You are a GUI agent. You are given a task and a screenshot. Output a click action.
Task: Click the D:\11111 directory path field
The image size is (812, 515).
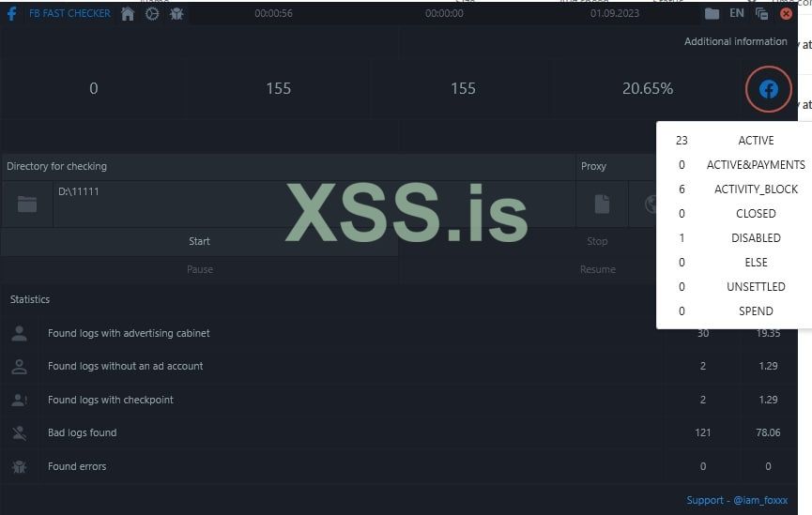(314, 204)
